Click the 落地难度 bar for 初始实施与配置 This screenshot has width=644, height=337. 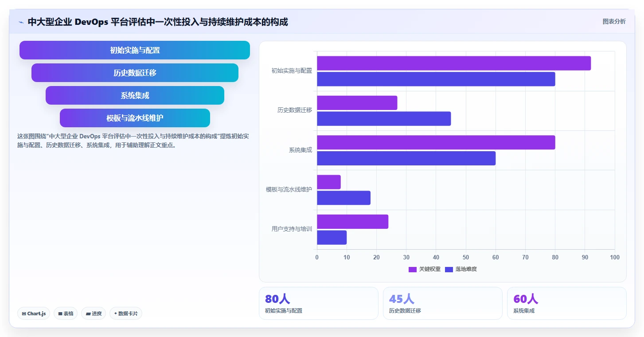pyautogui.click(x=436, y=79)
